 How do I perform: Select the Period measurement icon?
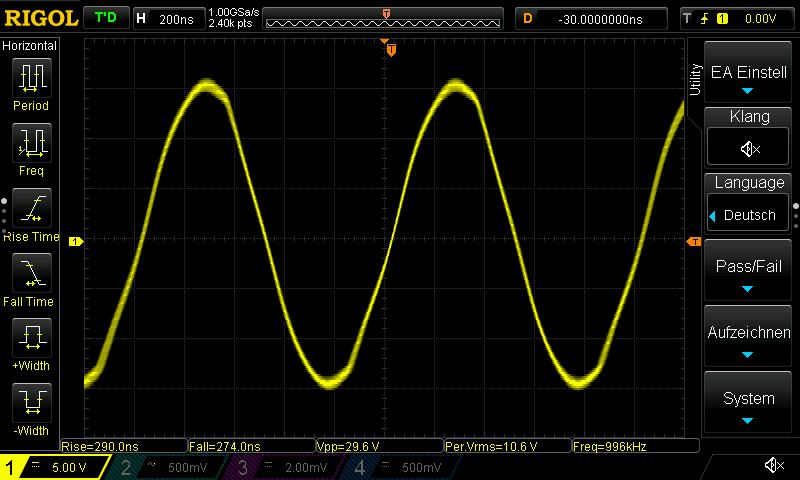(x=32, y=78)
